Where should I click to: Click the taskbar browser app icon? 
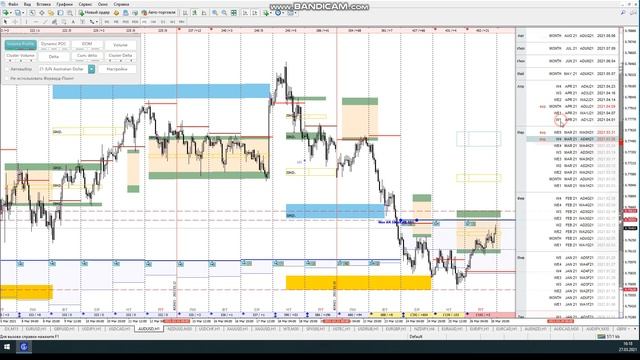click(x=24, y=347)
